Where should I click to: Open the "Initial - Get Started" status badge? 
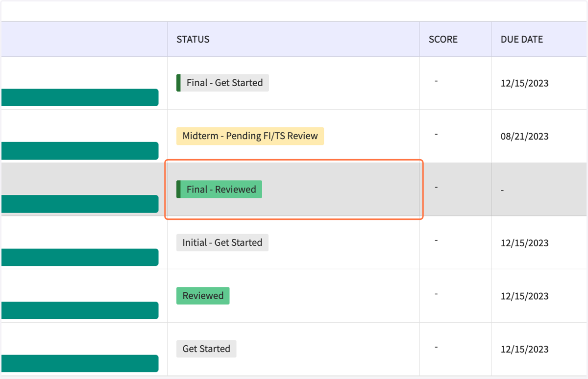pyautogui.click(x=222, y=242)
